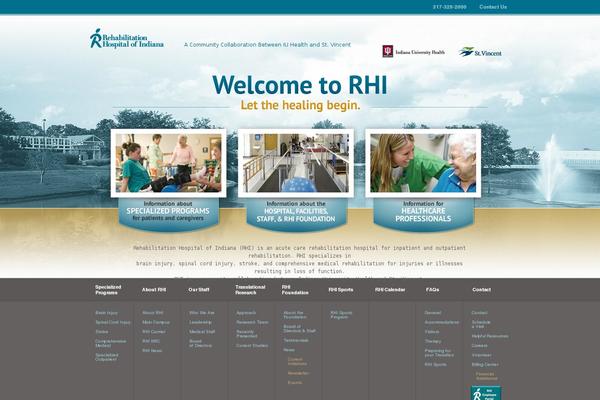Open the nurse and patient photo thumbnail
This screenshot has height=400, width=600.
click(x=423, y=163)
